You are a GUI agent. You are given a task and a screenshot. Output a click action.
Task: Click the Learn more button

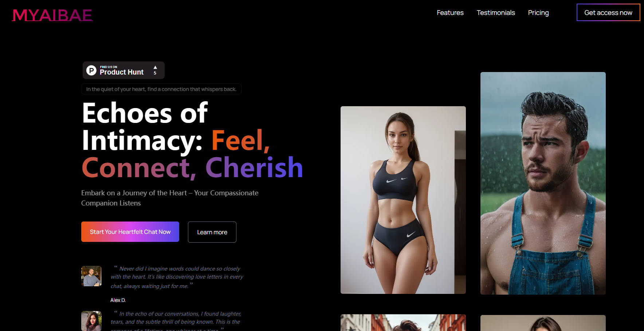[212, 232]
